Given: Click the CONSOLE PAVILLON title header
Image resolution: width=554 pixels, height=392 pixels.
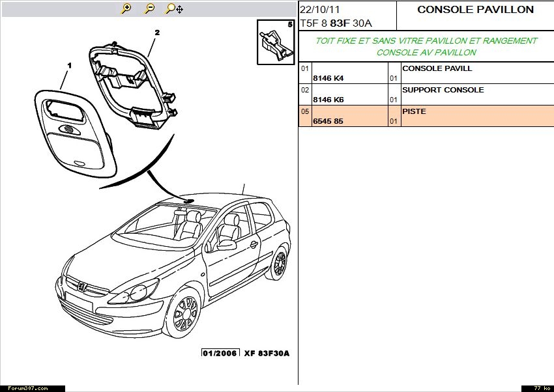Looking at the screenshot, I should pos(475,10).
